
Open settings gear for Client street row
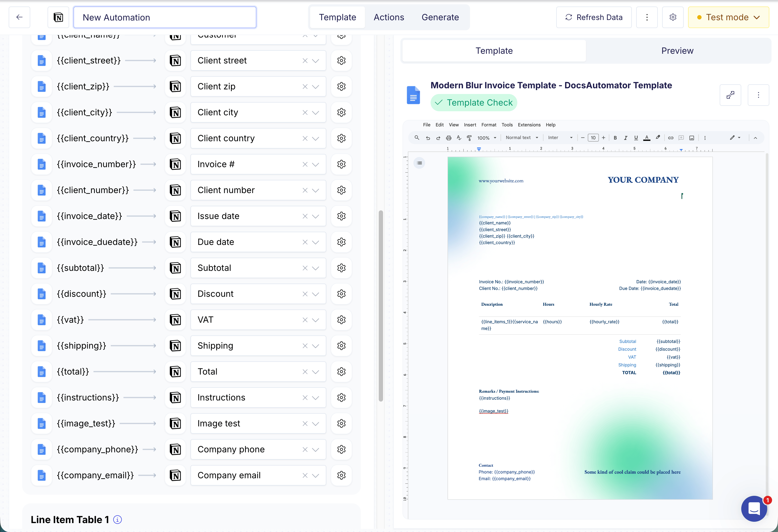tap(341, 60)
